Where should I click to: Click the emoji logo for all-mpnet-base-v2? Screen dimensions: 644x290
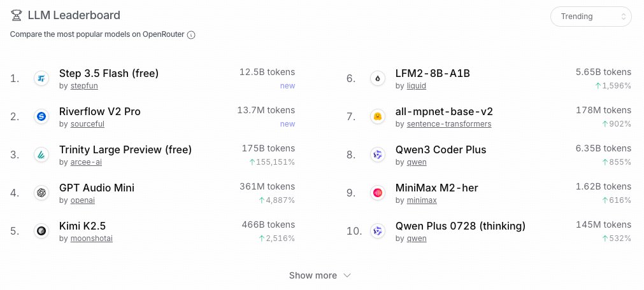[x=378, y=116]
